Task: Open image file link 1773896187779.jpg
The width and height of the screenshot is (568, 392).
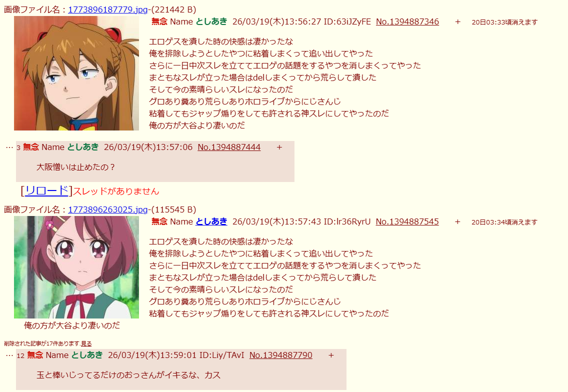Action: 107,9
